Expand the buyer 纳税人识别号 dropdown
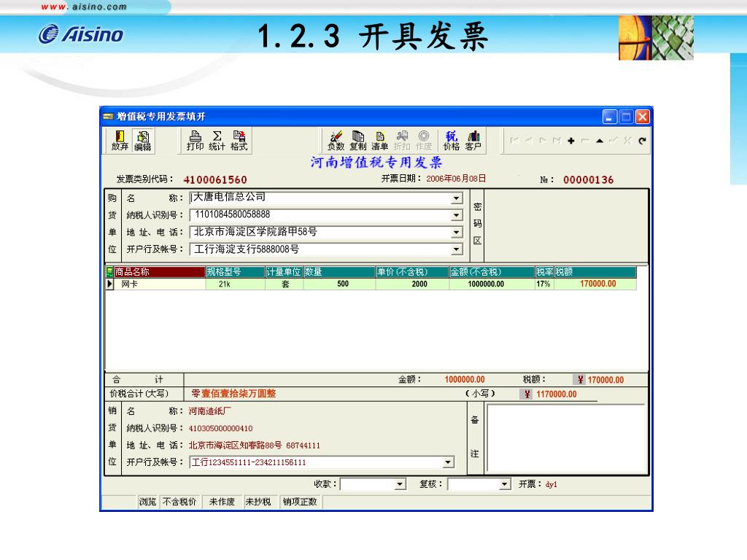Screen dimensions: 747x560 pyautogui.click(x=456, y=215)
